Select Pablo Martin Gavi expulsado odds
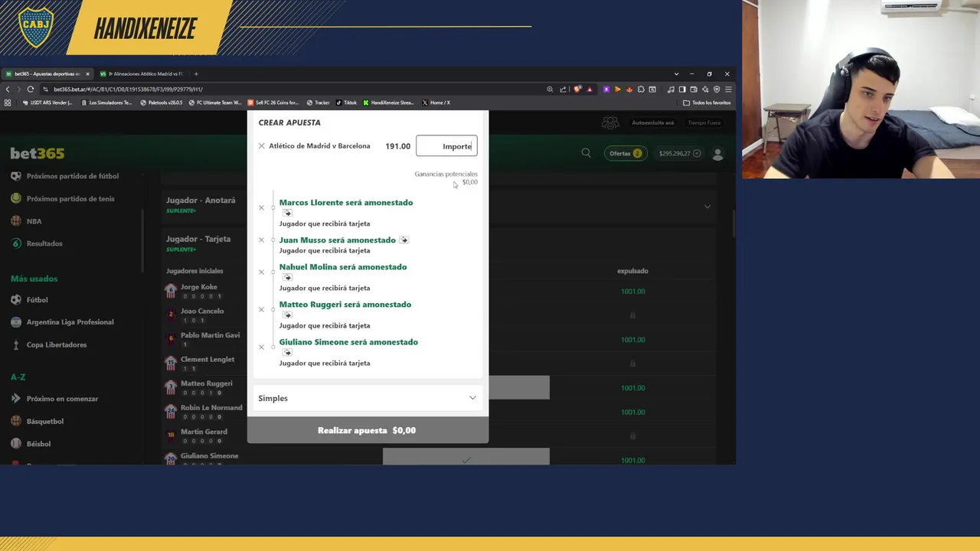The width and height of the screenshot is (980, 551). (632, 340)
